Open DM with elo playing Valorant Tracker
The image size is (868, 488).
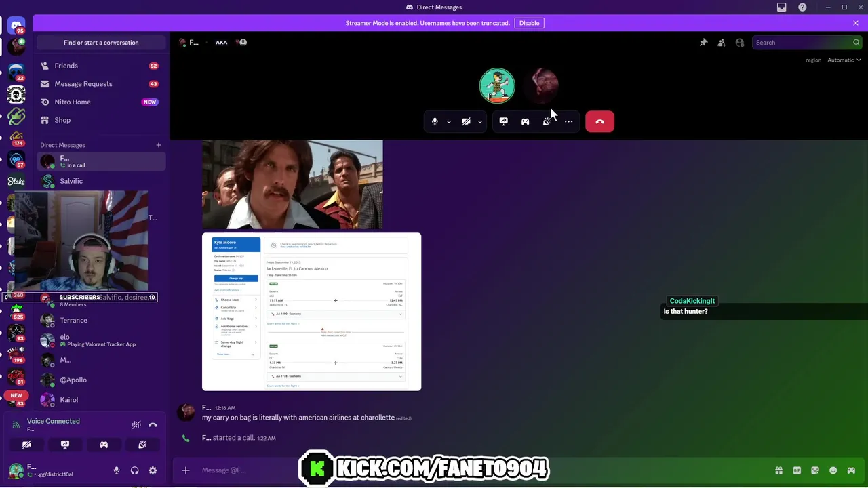101,340
